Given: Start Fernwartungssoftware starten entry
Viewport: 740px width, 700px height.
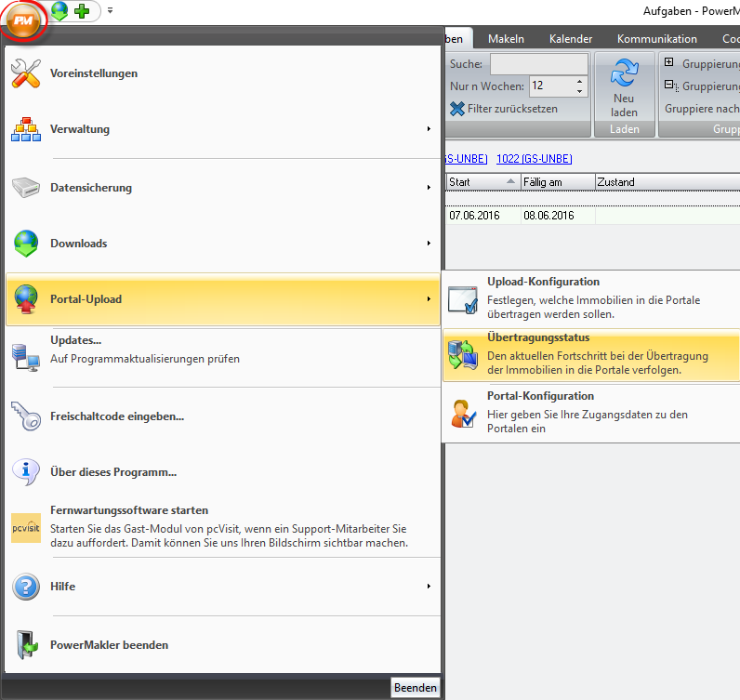Looking at the screenshot, I should [223, 527].
